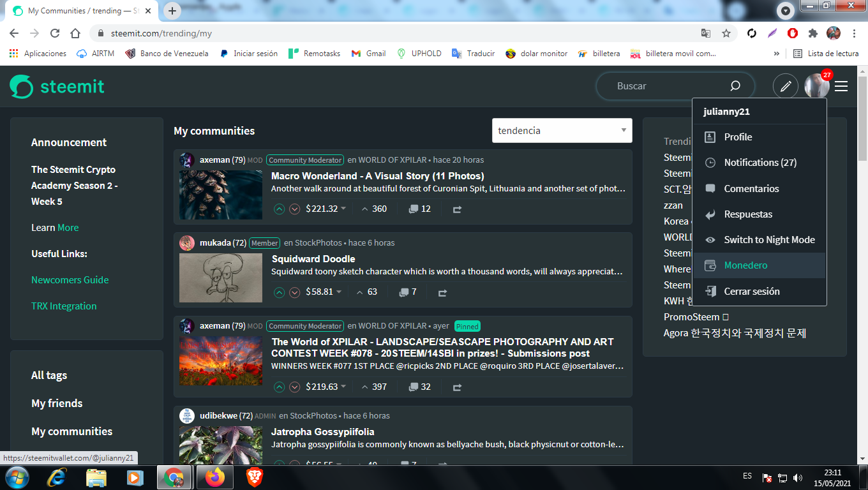
Task: Expand the bookmarks overflow chevron
Action: 777,54
